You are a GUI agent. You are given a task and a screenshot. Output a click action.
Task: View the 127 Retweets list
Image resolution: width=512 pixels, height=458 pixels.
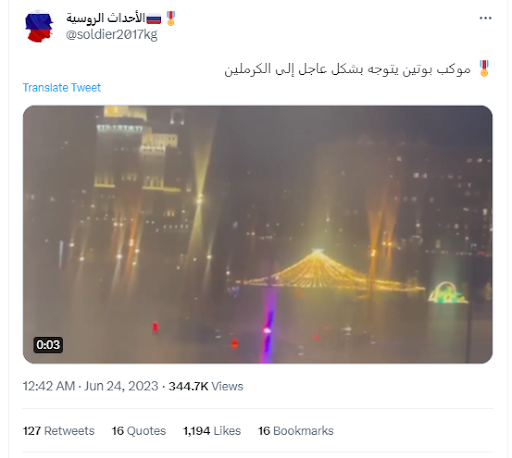coord(59,431)
